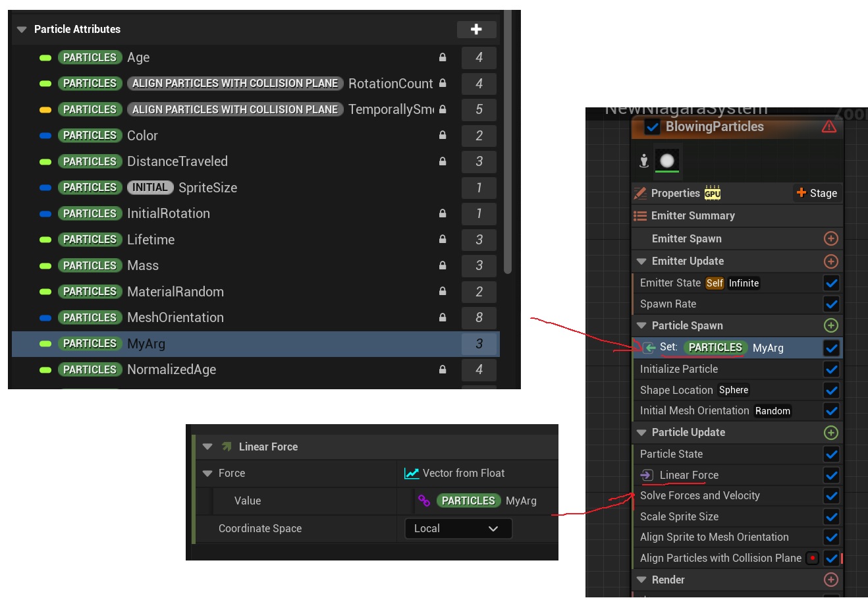Image resolution: width=868 pixels, height=600 pixels.
Task: Disable the Emitter State module checkbox
Action: [832, 283]
